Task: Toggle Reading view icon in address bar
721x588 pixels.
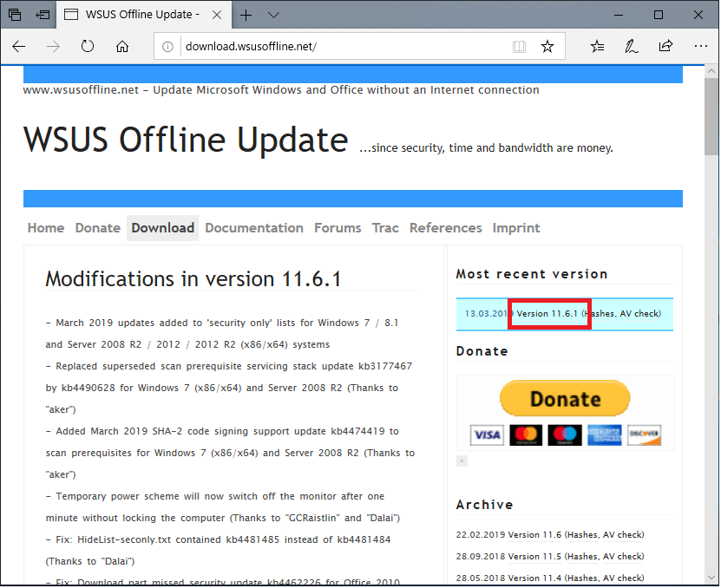Action: [519, 47]
